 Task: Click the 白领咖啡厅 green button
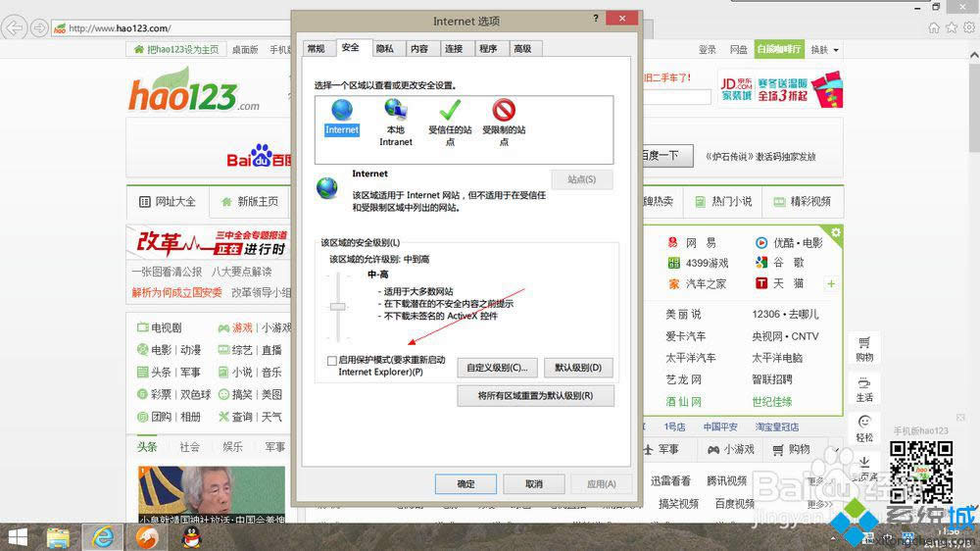pyautogui.click(x=779, y=49)
